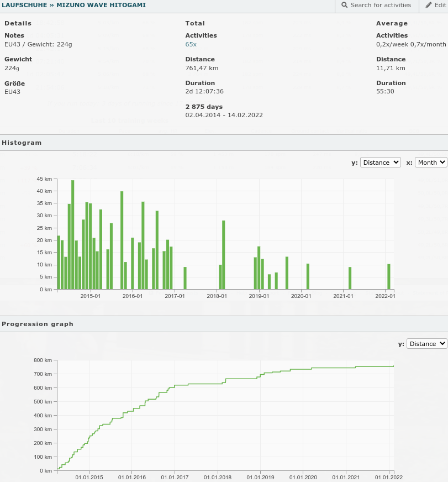Viewport: 448px width, 482px height.
Task: Click the 2018-01 histogram axis label
Action: pos(217,296)
